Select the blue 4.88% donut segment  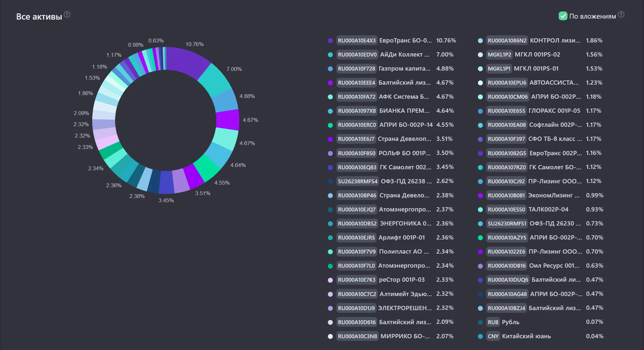(x=226, y=100)
